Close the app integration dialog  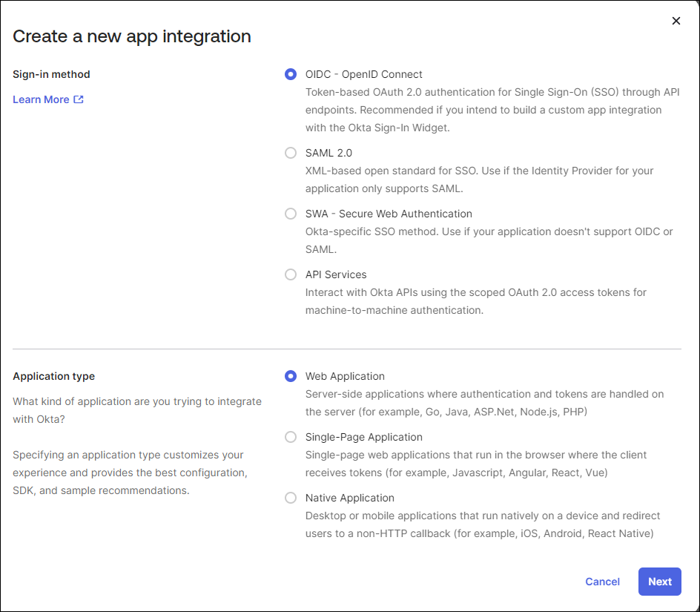tap(676, 21)
